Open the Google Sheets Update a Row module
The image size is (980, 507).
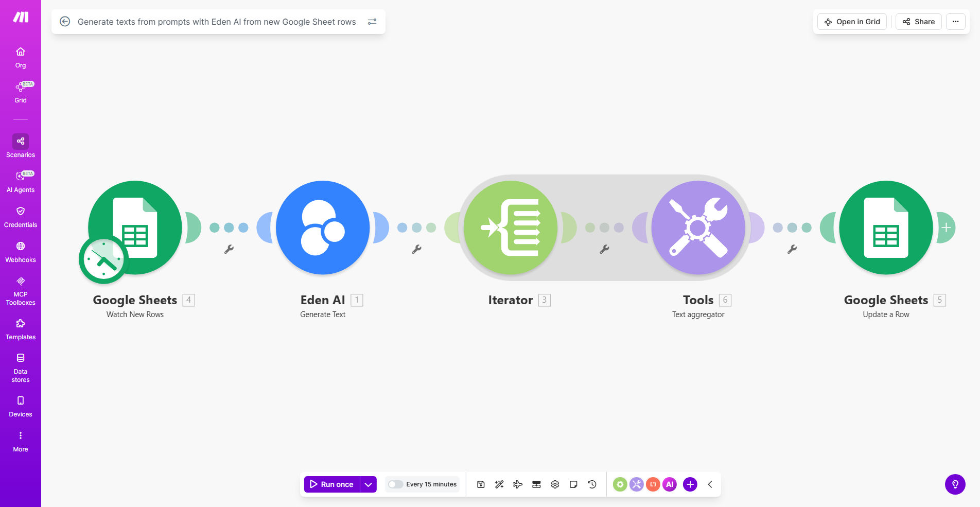886,228
